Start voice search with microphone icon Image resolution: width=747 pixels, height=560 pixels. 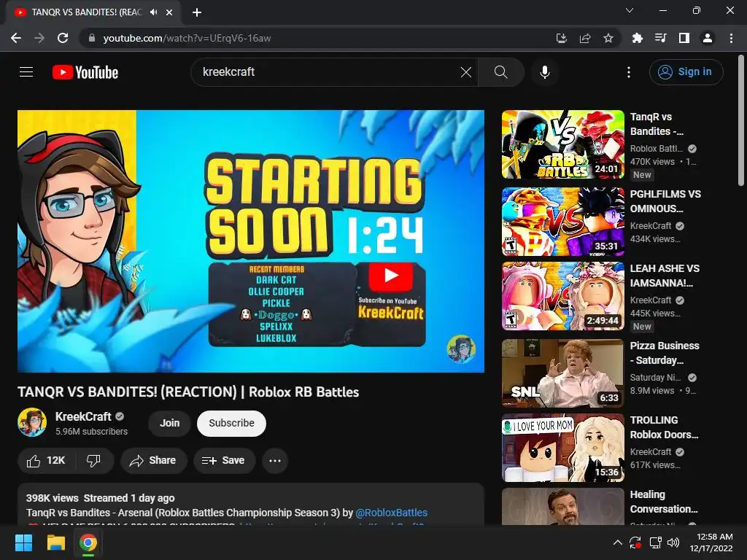[544, 72]
